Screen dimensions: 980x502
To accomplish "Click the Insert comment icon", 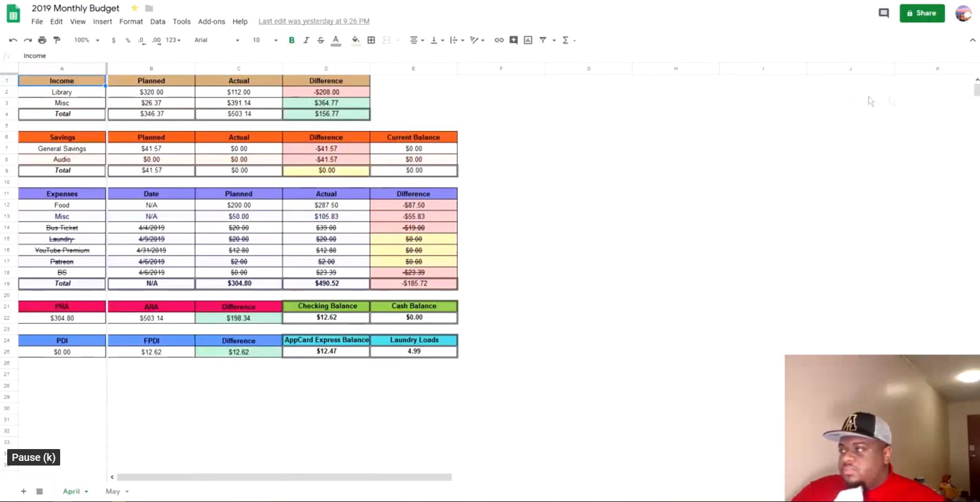I will tap(514, 40).
